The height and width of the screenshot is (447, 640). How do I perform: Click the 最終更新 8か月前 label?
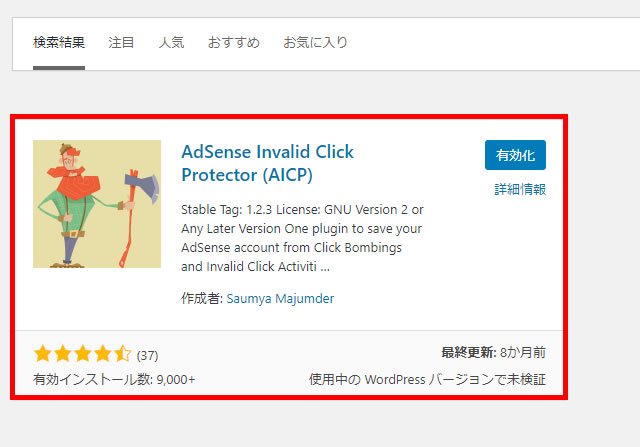pos(493,352)
